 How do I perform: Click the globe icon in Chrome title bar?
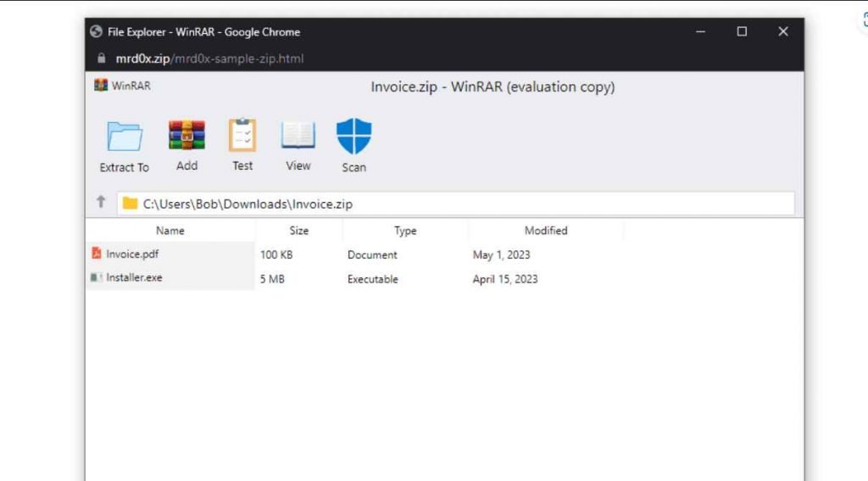97,31
